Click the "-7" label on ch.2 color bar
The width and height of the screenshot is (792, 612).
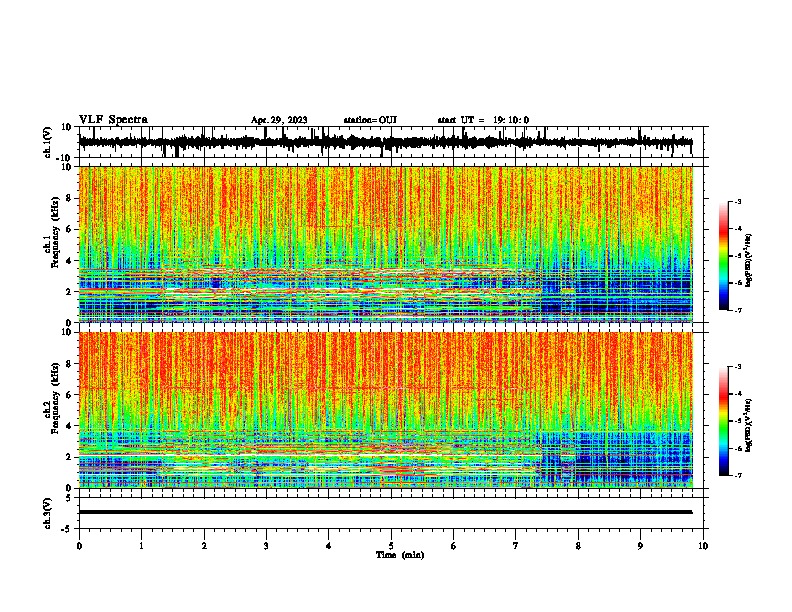(x=738, y=475)
